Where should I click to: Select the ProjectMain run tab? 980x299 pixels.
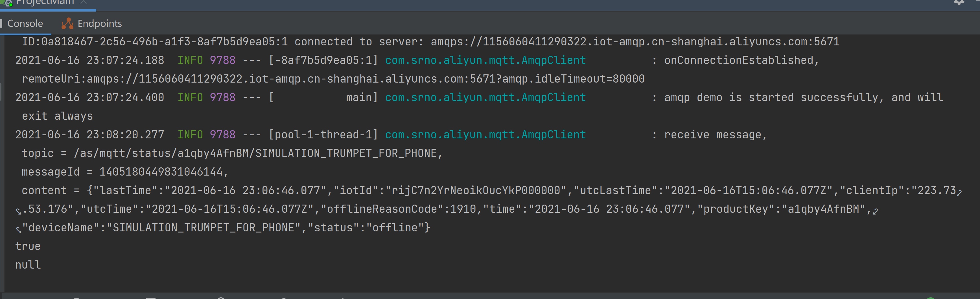click(x=45, y=2)
